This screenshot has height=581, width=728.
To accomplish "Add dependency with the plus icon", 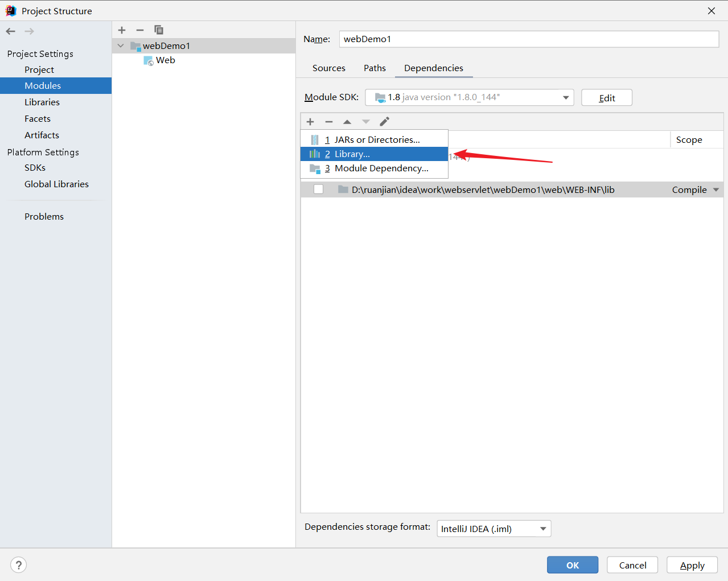I will point(310,121).
